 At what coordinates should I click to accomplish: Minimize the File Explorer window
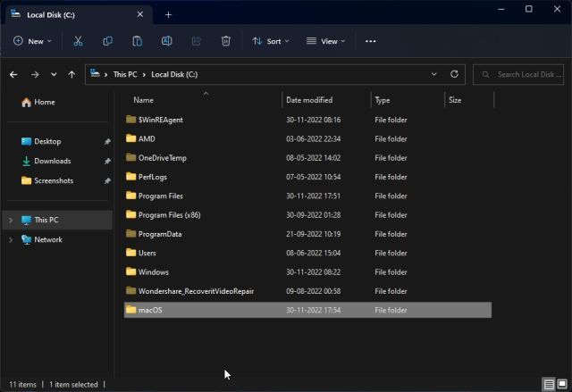tap(501, 9)
